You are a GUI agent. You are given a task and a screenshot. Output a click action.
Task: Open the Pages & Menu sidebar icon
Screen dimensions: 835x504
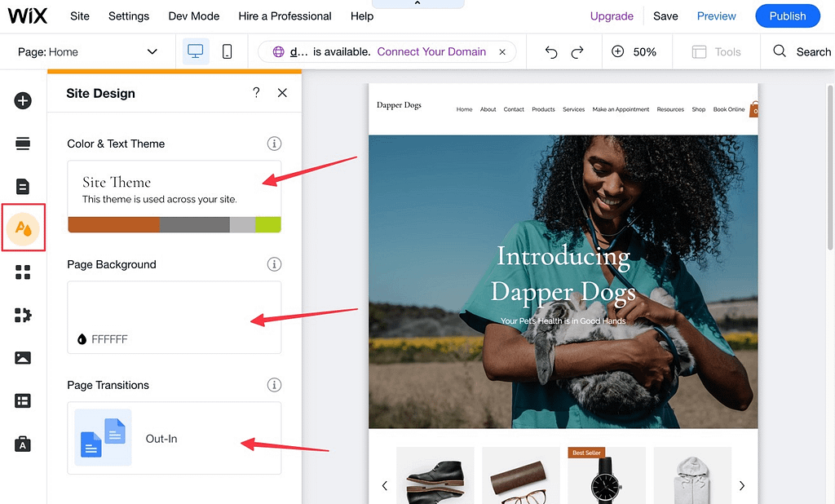click(23, 187)
